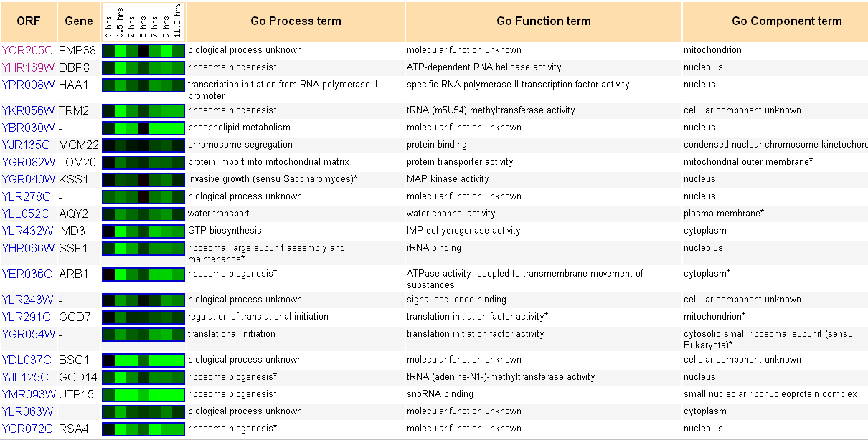Follow the YMR093W ORF link
Viewport: 868px width, 440px height.
pyautogui.click(x=29, y=394)
